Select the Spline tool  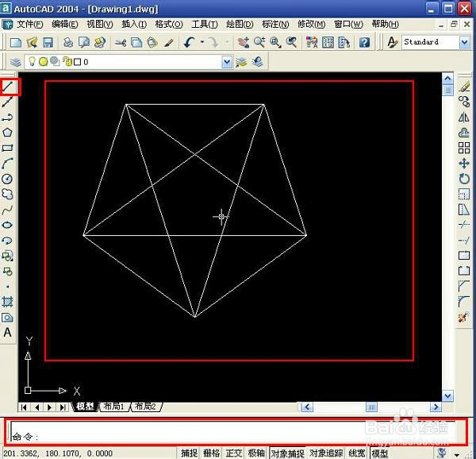pyautogui.click(x=8, y=210)
